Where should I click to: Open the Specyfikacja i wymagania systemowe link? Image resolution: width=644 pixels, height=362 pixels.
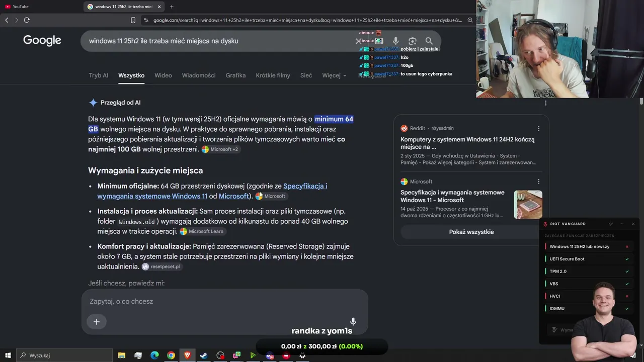[212, 191]
